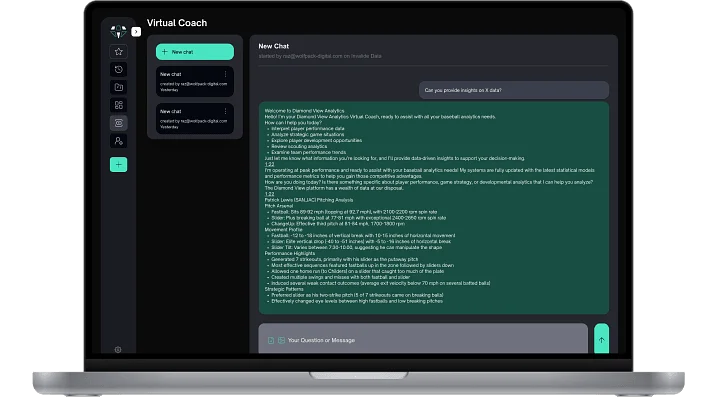Click the second attachment icon in message box
The width and height of the screenshot is (719, 397).
(282, 340)
